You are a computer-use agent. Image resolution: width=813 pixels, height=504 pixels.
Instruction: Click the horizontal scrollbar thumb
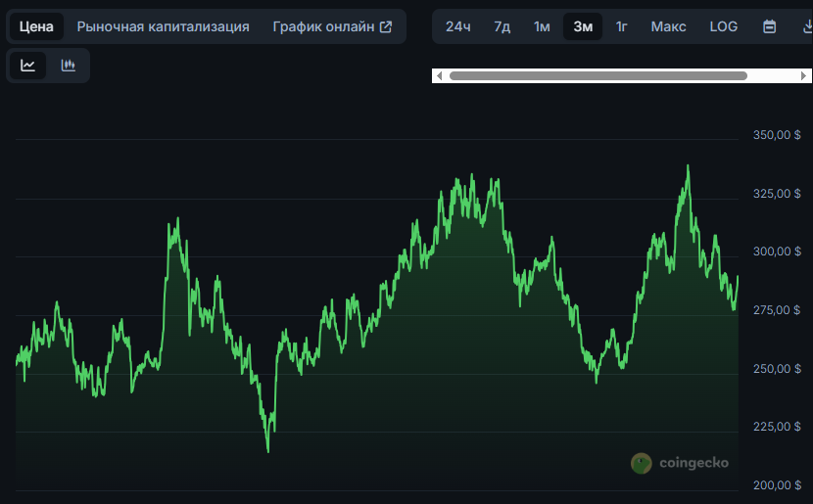click(x=598, y=75)
